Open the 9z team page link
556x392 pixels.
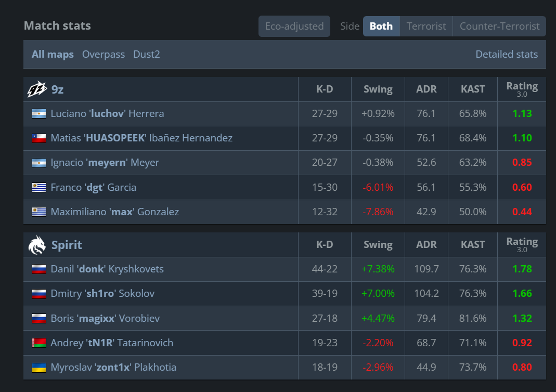click(x=57, y=89)
